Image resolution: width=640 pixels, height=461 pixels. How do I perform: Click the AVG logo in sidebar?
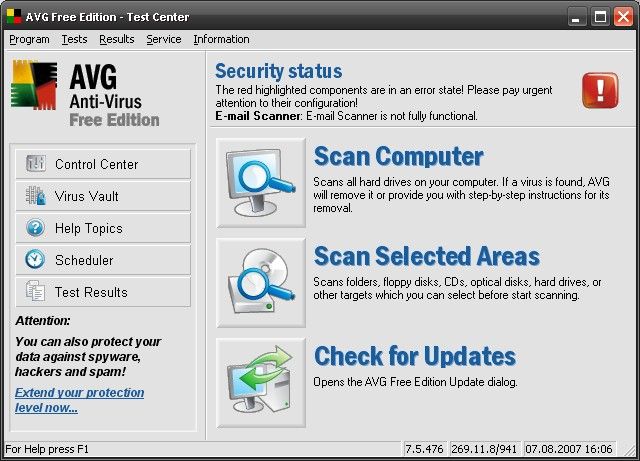(x=34, y=85)
